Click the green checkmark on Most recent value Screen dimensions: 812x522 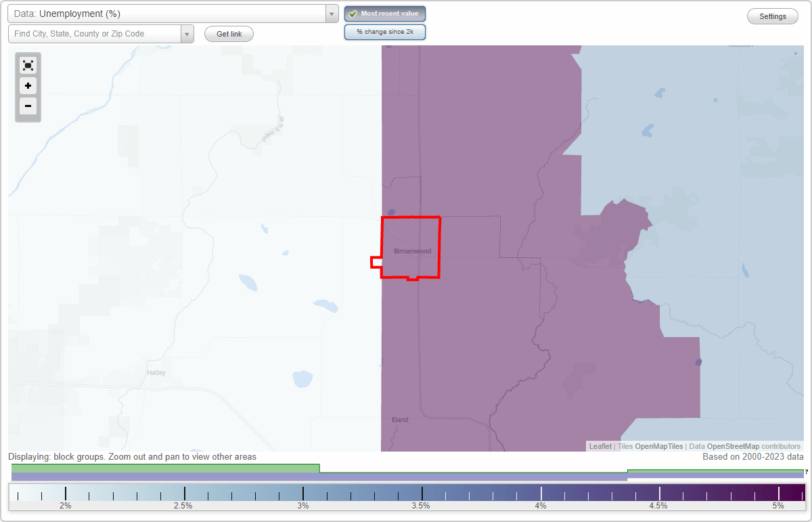pyautogui.click(x=353, y=13)
